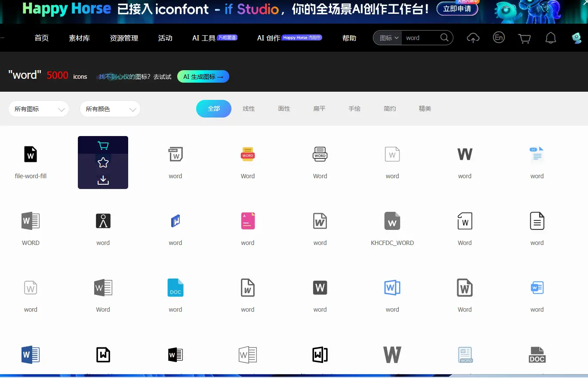Click the Happy Horse banner text

coord(67,9)
